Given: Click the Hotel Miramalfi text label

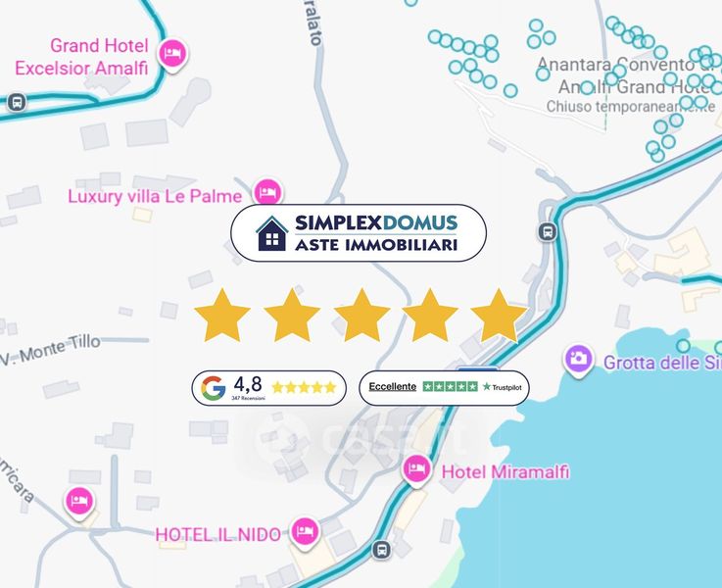Looking at the screenshot, I should [x=505, y=472].
